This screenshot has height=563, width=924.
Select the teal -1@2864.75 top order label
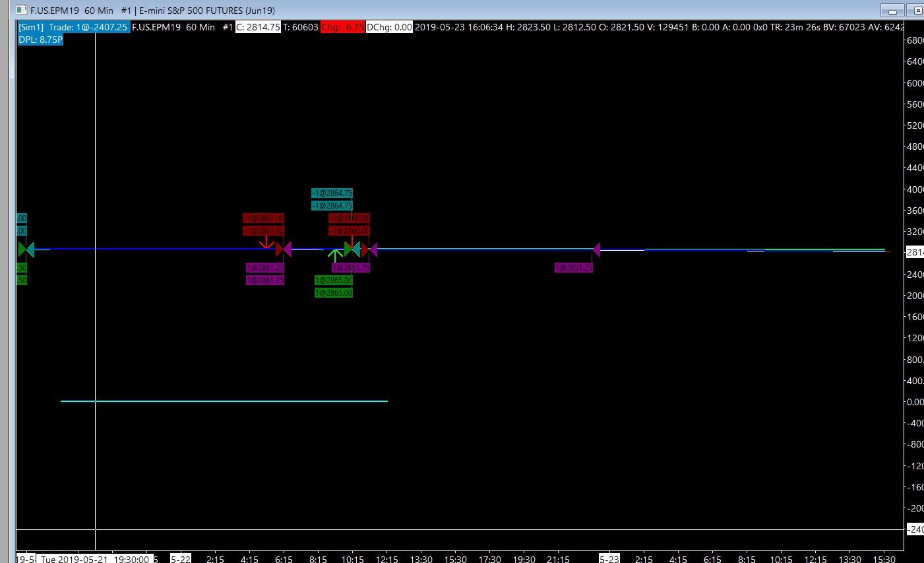pos(332,193)
